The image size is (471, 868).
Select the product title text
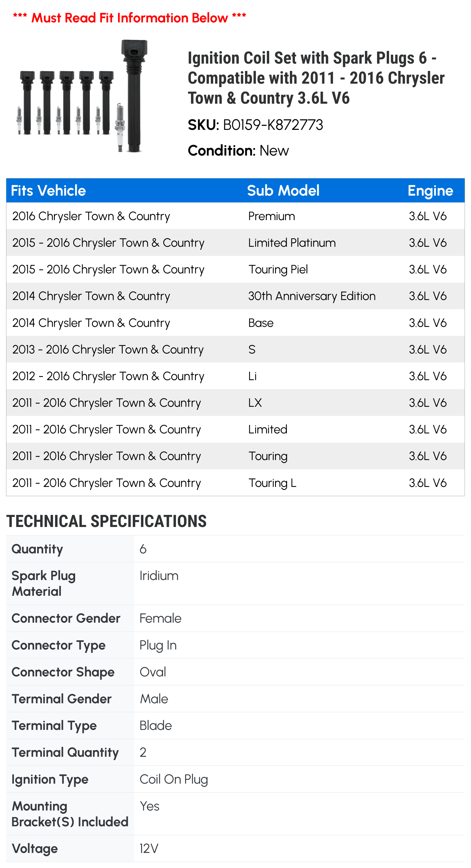[316, 78]
